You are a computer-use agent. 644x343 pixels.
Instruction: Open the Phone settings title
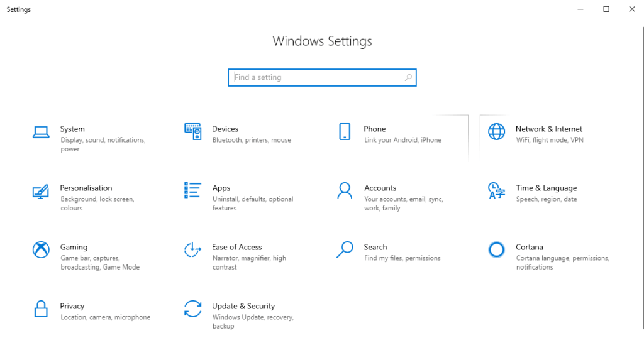tap(375, 129)
